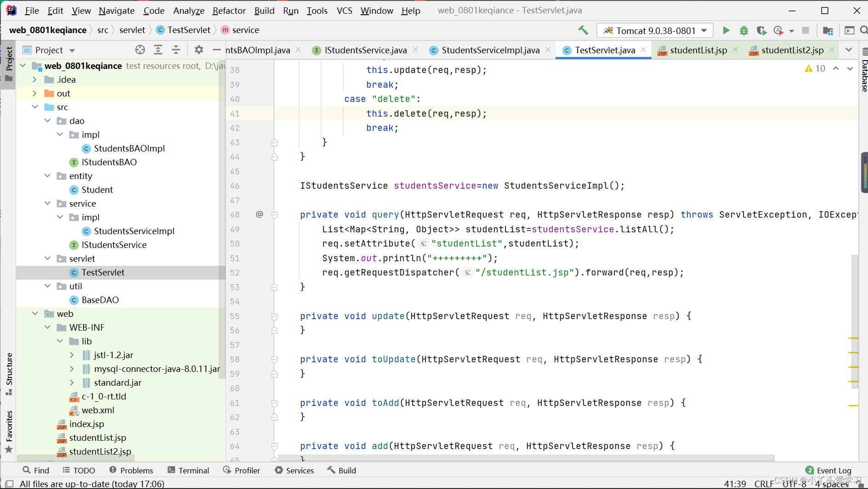The height and width of the screenshot is (489, 868).
Task: Open the Problems tool window
Action: click(x=131, y=470)
